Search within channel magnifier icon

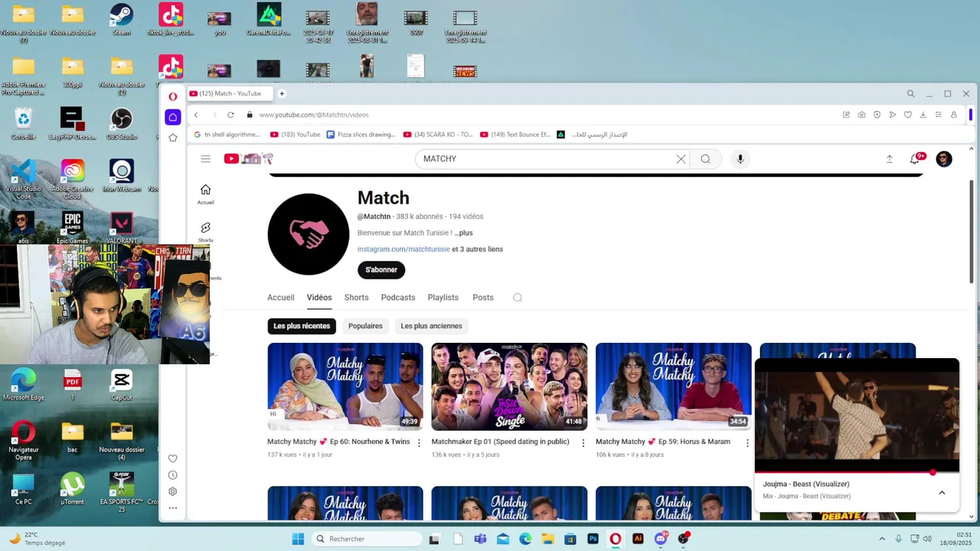[x=518, y=298]
